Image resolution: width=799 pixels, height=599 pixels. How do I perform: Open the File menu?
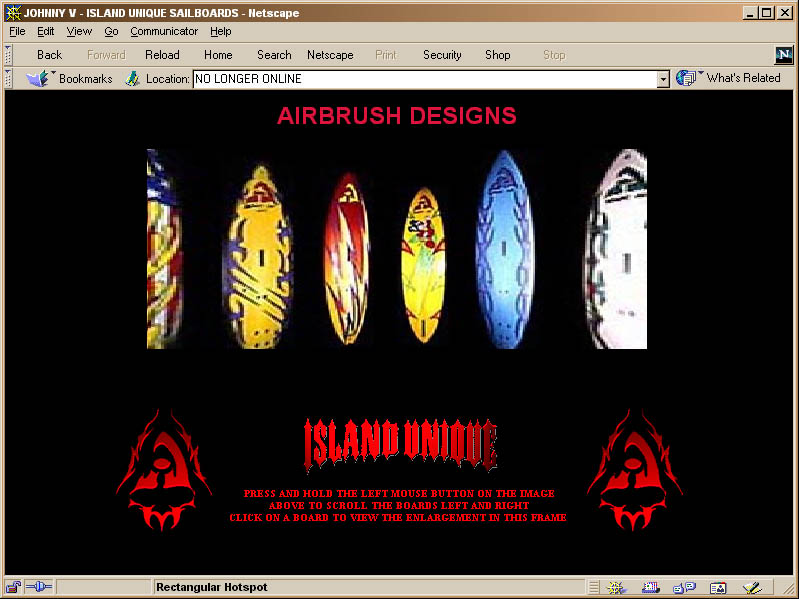click(17, 32)
